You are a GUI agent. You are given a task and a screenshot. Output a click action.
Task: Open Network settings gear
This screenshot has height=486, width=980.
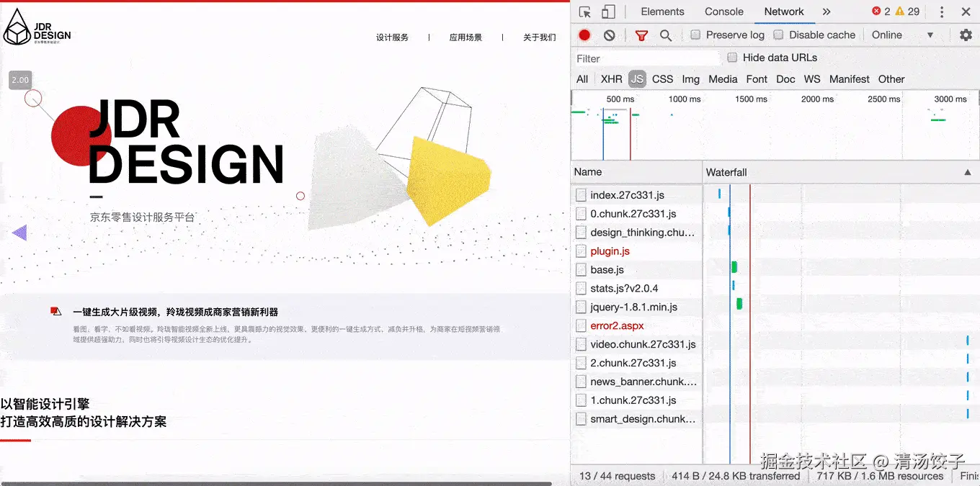coord(966,35)
